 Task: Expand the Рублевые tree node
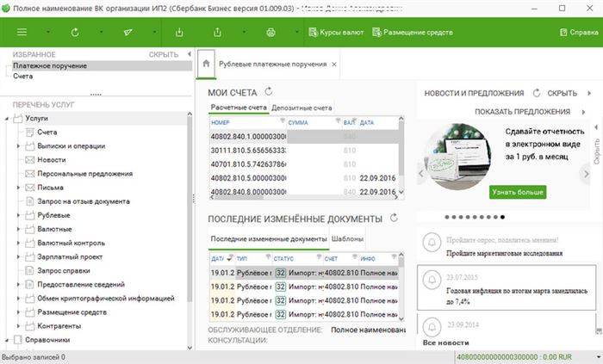18,215
